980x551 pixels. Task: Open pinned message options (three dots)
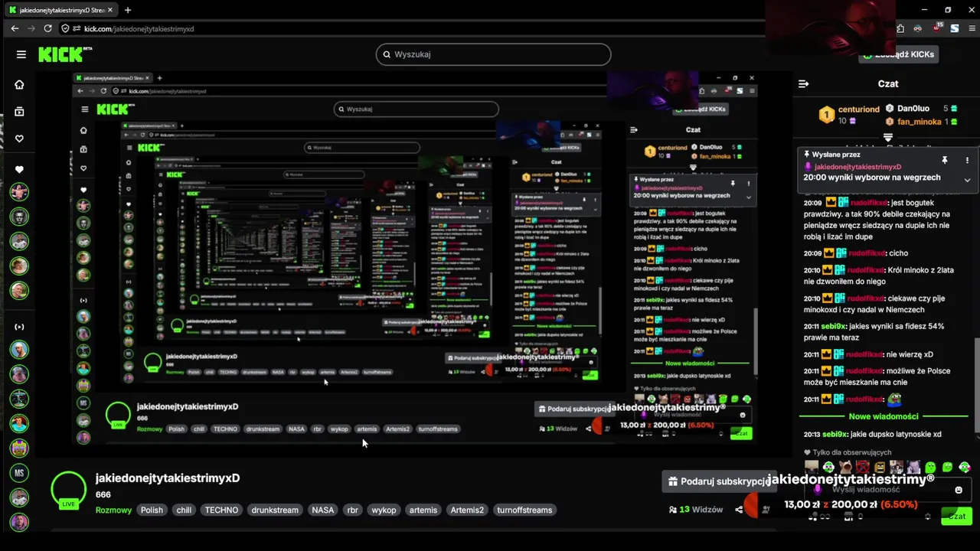tap(967, 160)
